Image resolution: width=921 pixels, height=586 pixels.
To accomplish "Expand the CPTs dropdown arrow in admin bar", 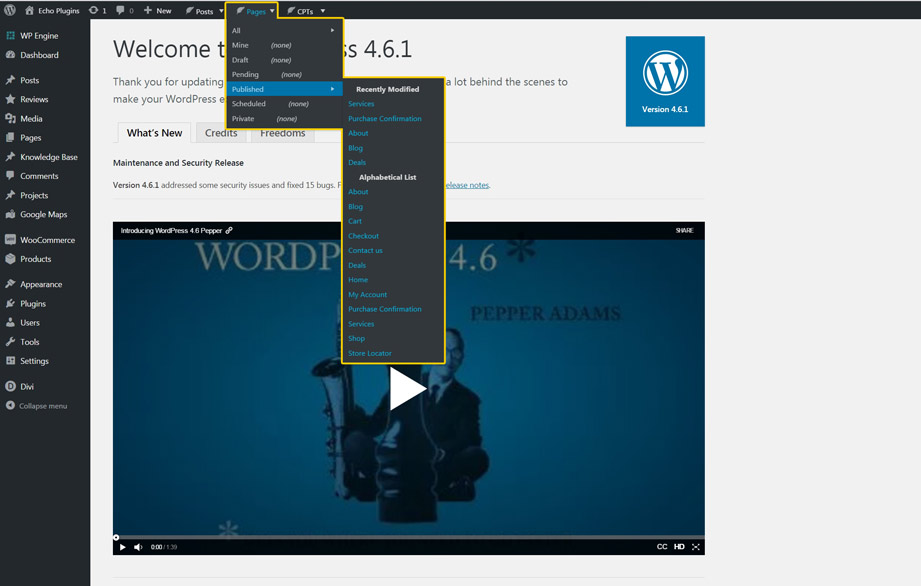I will [322, 11].
